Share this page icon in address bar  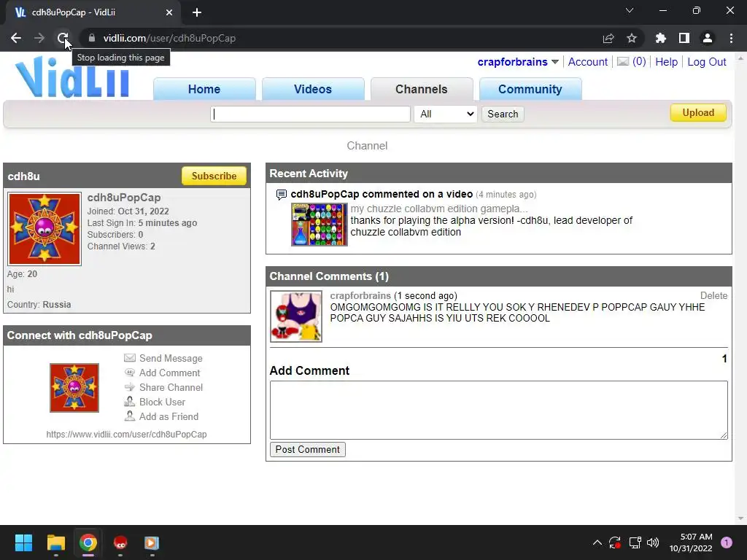point(608,38)
